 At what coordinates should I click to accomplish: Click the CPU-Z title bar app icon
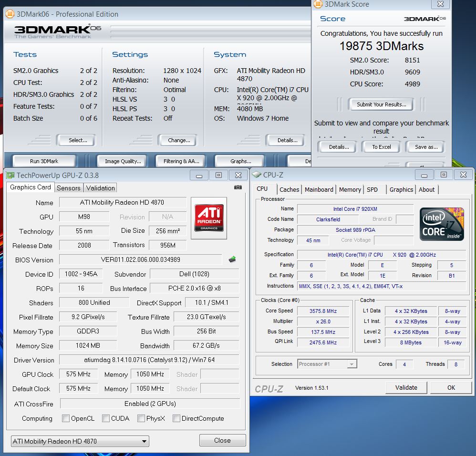point(257,175)
